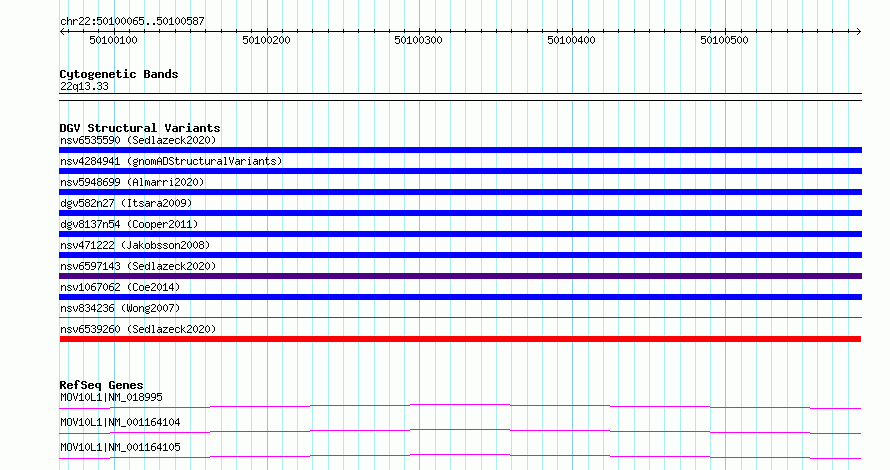890x470 pixels.
Task: Select the 22q13.33 band label
Action: (84, 86)
